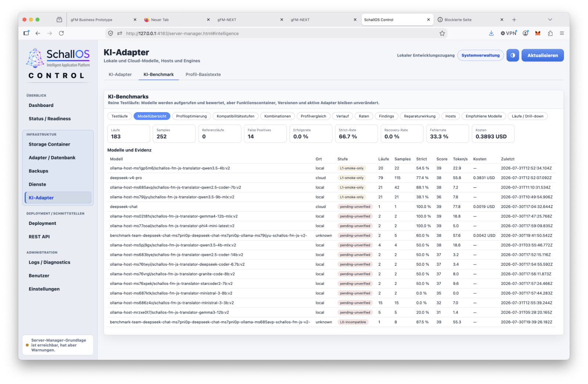Open Adapter / Datenbank page
The height and width of the screenshot is (384, 588).
pos(52,158)
